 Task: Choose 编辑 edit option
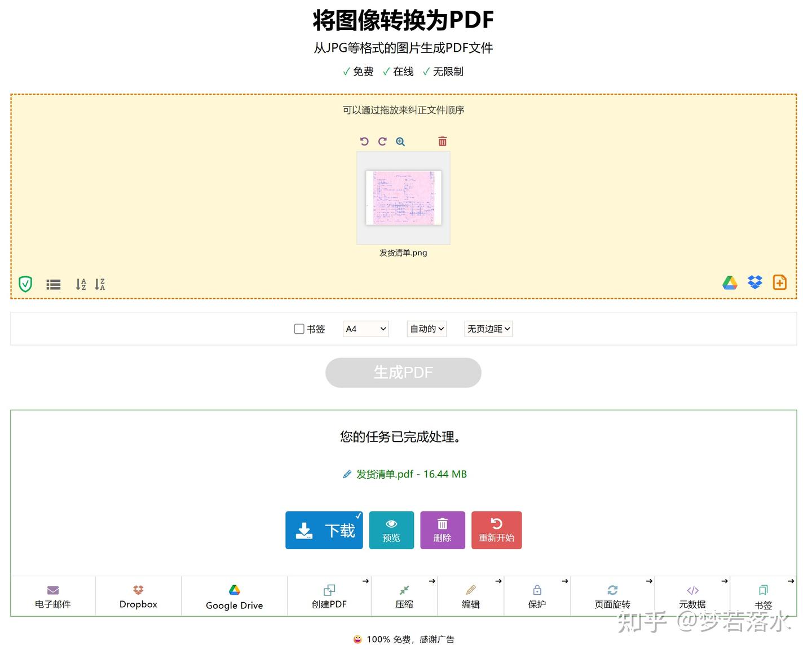pyautogui.click(x=471, y=596)
